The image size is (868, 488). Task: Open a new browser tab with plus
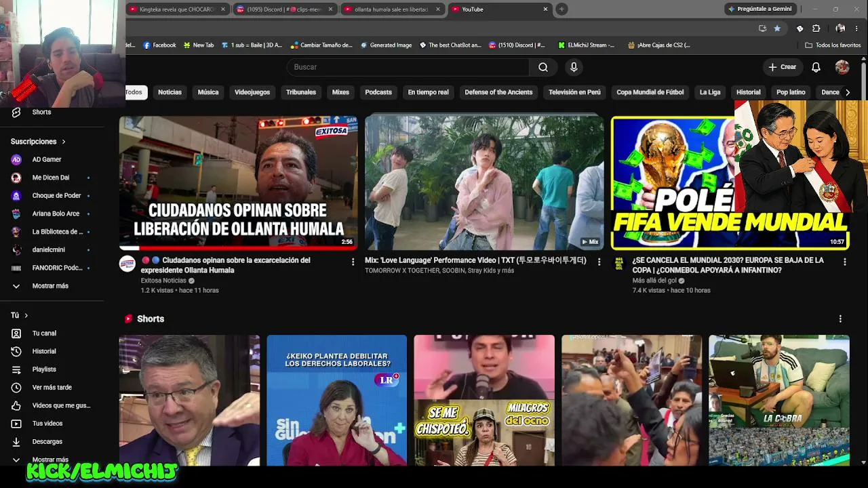(561, 9)
